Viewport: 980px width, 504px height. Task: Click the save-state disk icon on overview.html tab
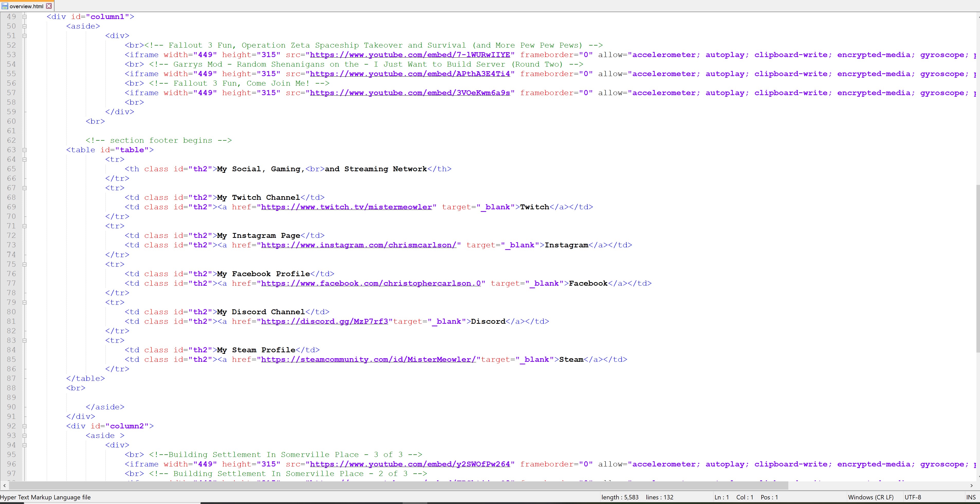coord(5,6)
